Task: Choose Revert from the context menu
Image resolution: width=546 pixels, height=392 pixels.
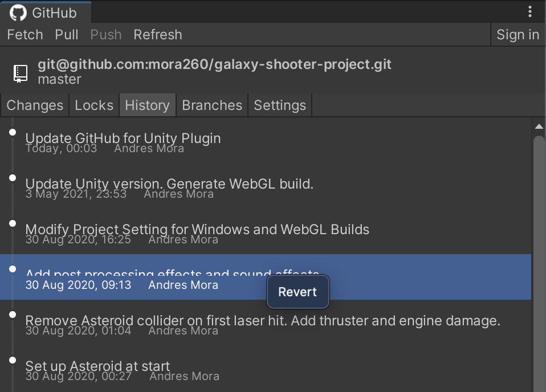Action: click(x=298, y=292)
